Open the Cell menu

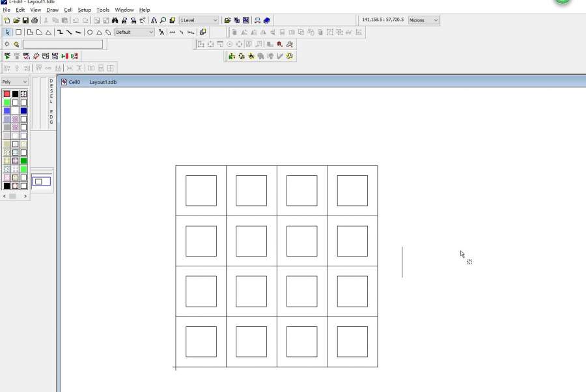(x=68, y=10)
